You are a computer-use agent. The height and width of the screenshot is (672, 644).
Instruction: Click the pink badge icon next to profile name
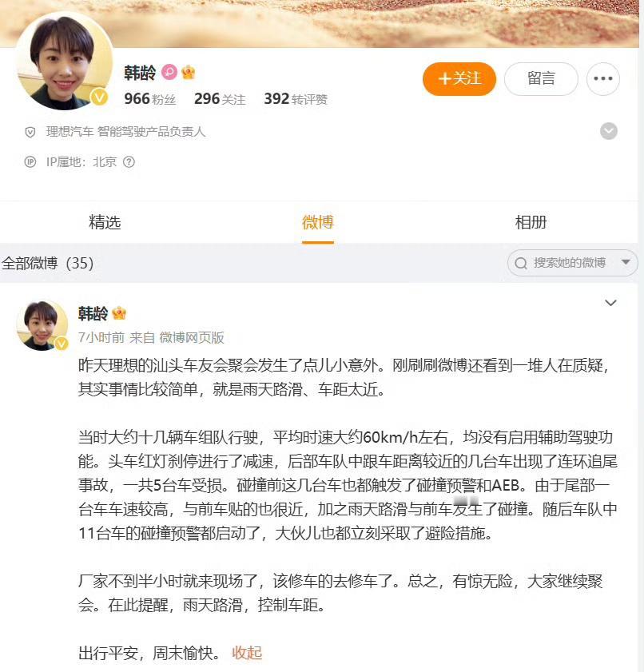click(x=169, y=72)
